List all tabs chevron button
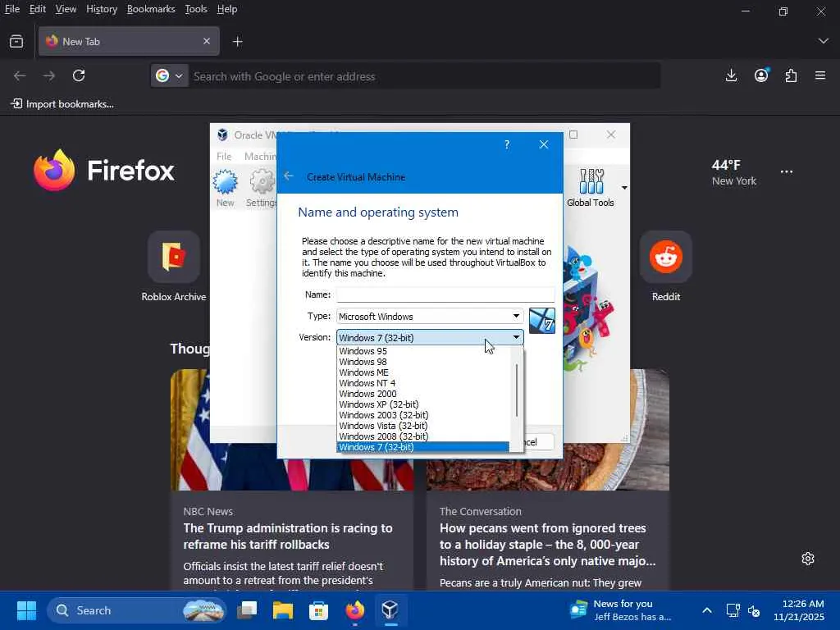This screenshot has height=630, width=840. 824,41
